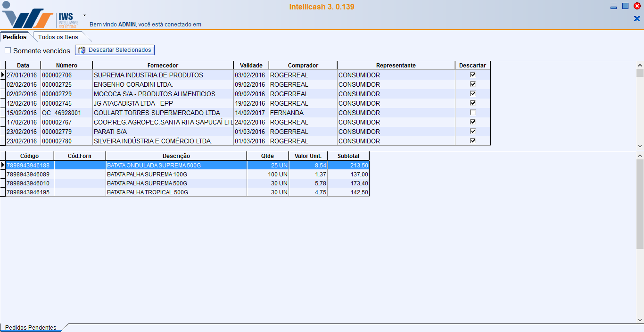This screenshot has width=644, height=332.
Task: Open the small dropdown arrow beside the logo
Action: point(84,15)
